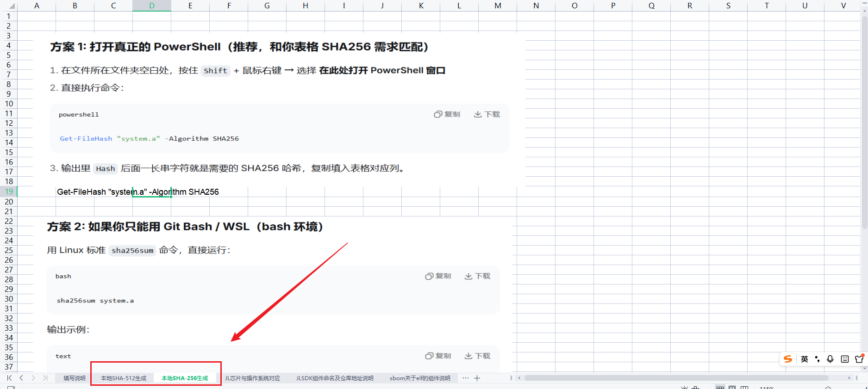
Task: Click the select-all corner of the grid
Action: [9, 6]
